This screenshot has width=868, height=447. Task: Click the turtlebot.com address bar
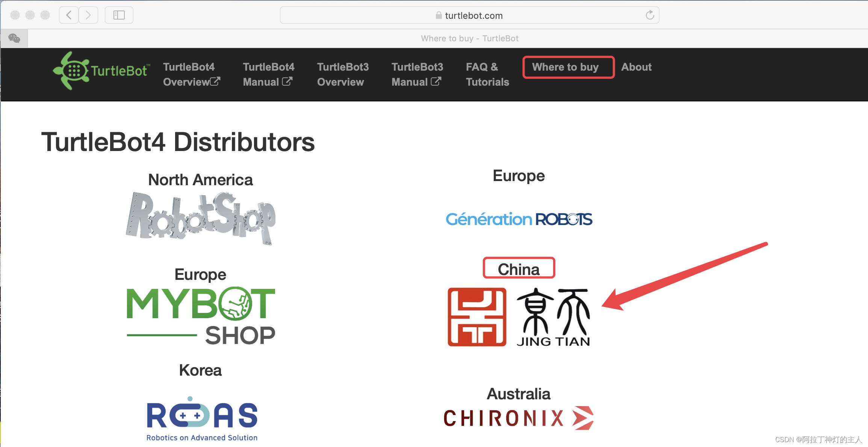pyautogui.click(x=469, y=15)
